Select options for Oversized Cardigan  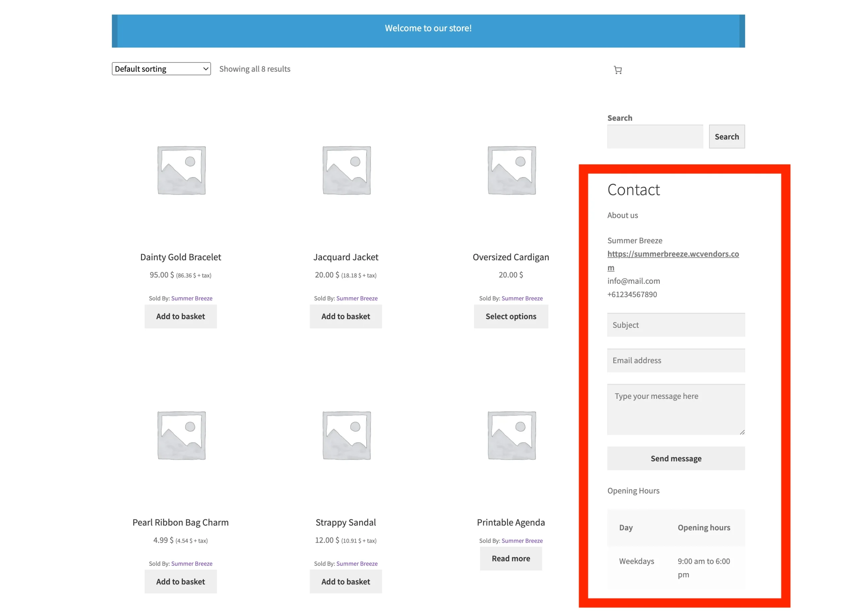click(511, 317)
